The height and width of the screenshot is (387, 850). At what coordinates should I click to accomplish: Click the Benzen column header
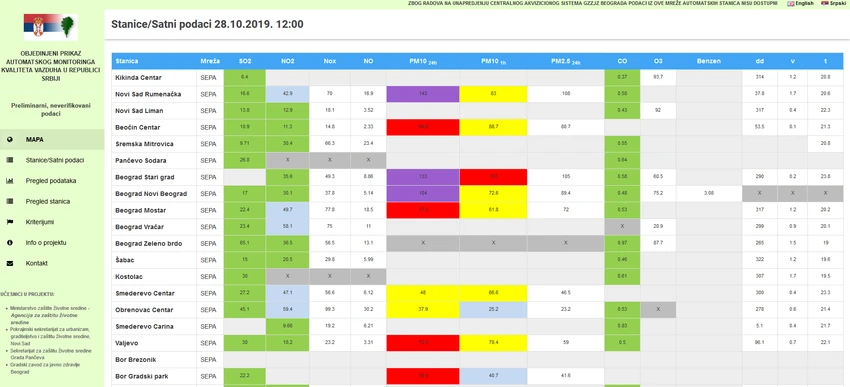[709, 61]
